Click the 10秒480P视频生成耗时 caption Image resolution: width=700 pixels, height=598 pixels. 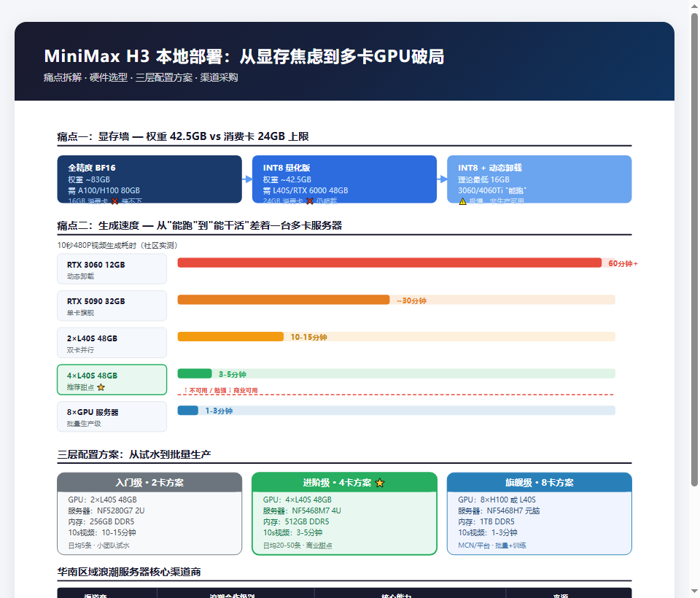(x=118, y=245)
